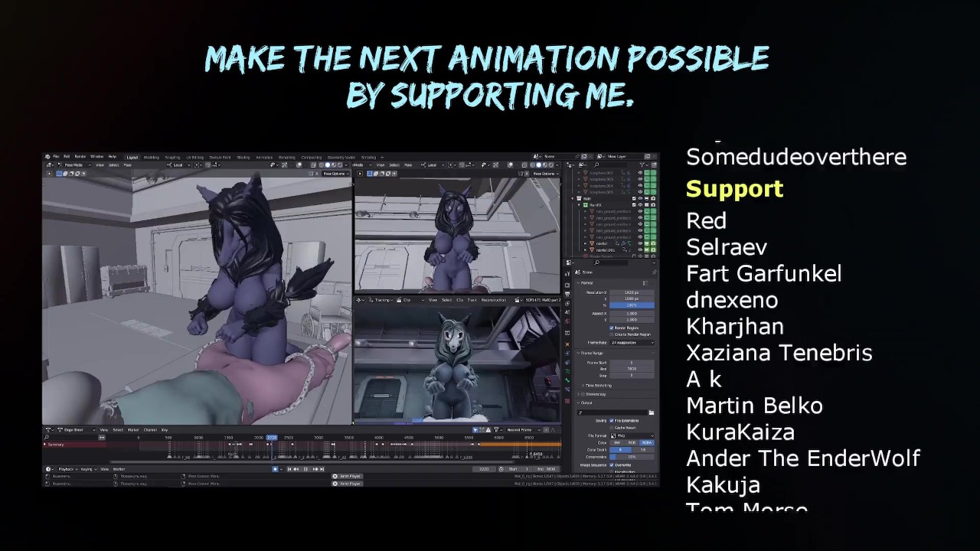Switch to the Sculpting workspace tab
980x551 pixels.
coord(172,157)
